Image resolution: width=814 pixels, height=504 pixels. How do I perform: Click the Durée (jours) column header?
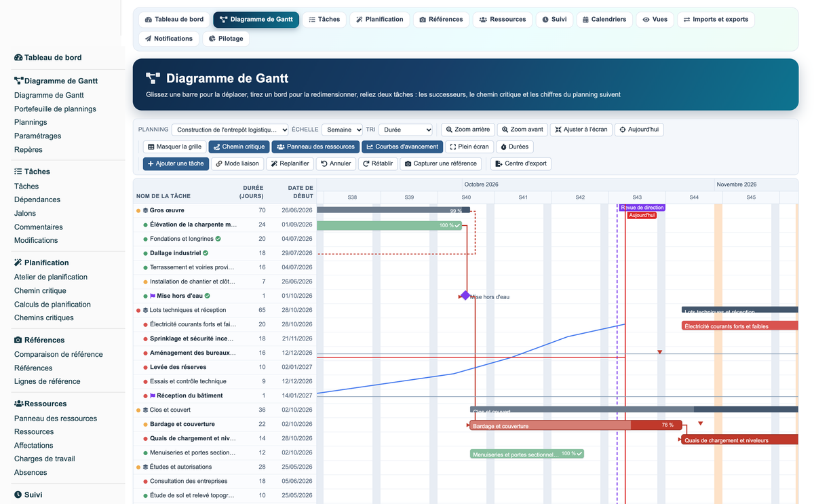pyautogui.click(x=251, y=192)
